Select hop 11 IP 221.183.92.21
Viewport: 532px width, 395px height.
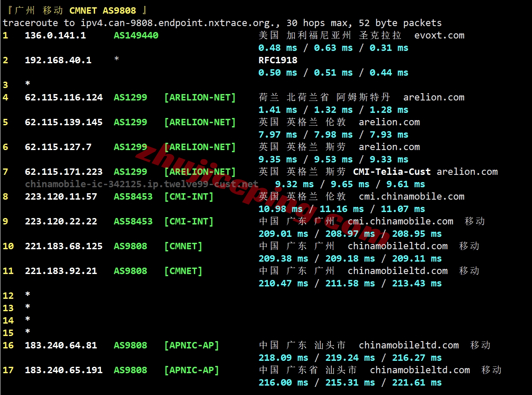point(61,271)
